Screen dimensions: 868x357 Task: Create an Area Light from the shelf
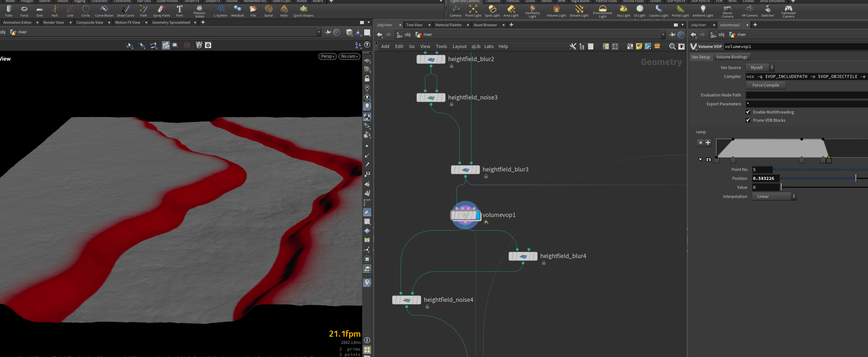[511, 11]
